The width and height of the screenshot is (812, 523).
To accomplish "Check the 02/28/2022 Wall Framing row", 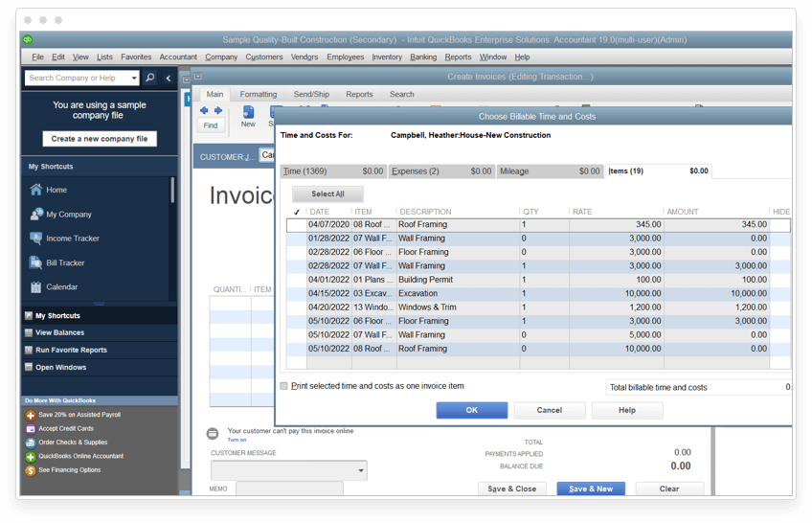I will [297, 265].
